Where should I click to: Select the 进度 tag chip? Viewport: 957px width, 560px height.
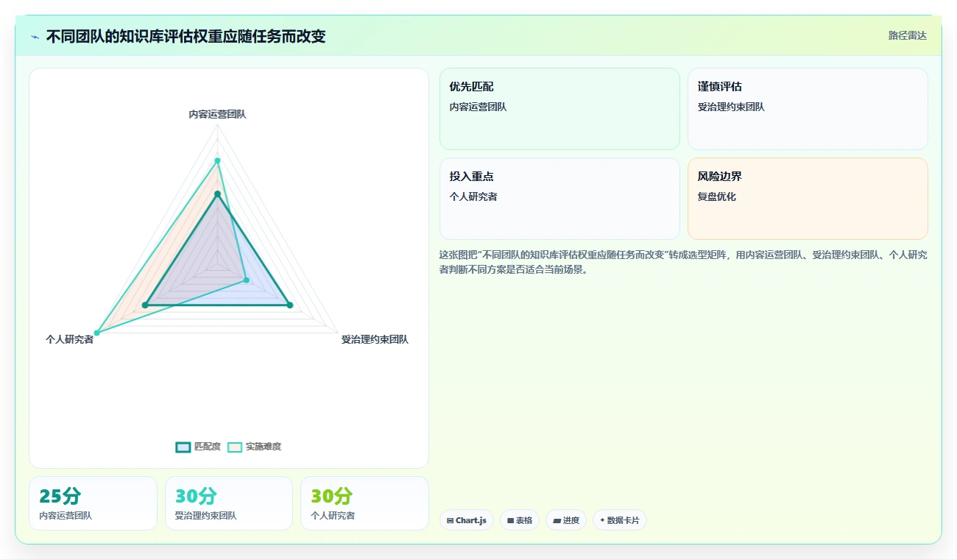pos(566,520)
